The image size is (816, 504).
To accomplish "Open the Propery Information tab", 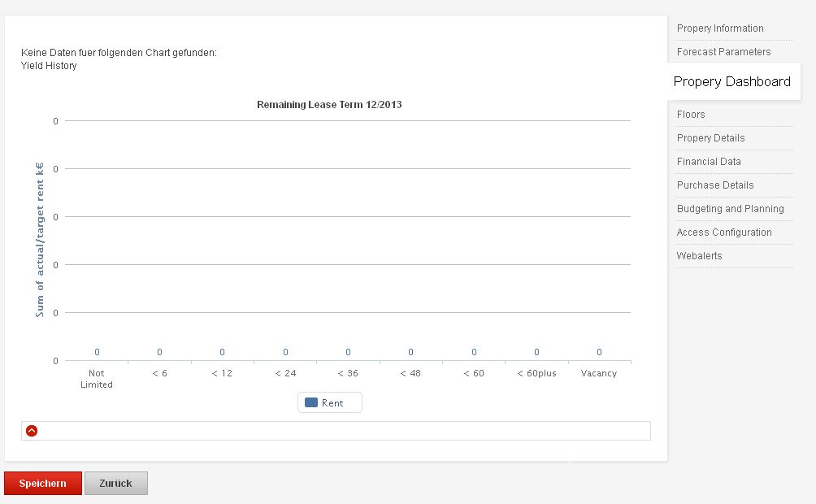I will coord(720,28).
